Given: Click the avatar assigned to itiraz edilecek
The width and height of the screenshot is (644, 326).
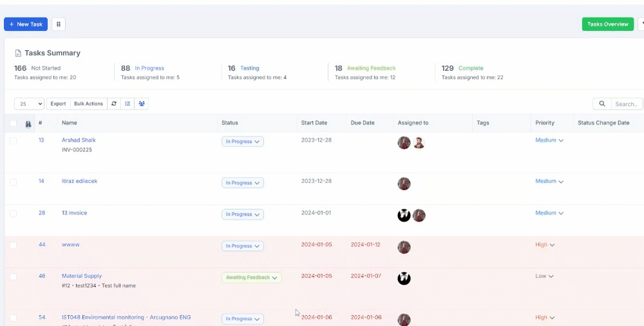Looking at the screenshot, I should pos(404,184).
